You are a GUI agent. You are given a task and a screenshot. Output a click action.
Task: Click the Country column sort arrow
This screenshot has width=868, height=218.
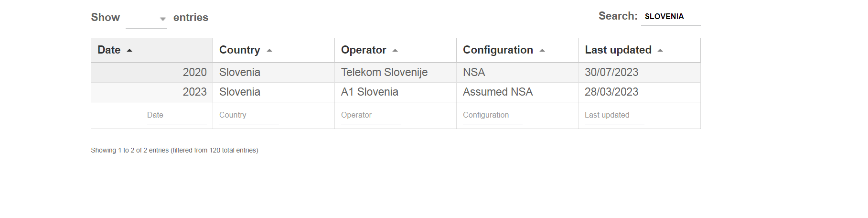(x=269, y=50)
